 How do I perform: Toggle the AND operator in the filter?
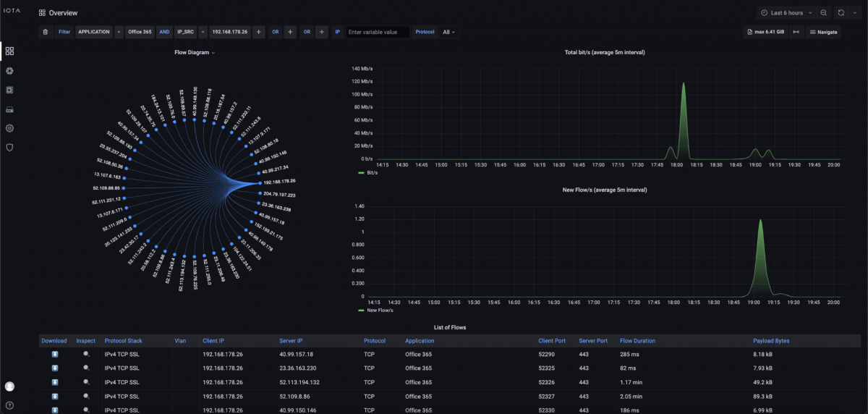pyautogui.click(x=164, y=32)
